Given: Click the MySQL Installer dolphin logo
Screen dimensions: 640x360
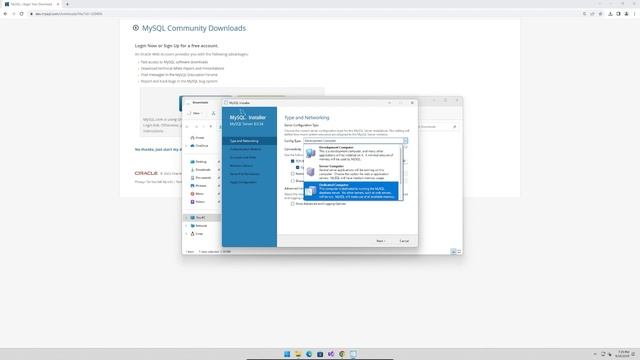Looking at the screenshot, I should 242,112.
